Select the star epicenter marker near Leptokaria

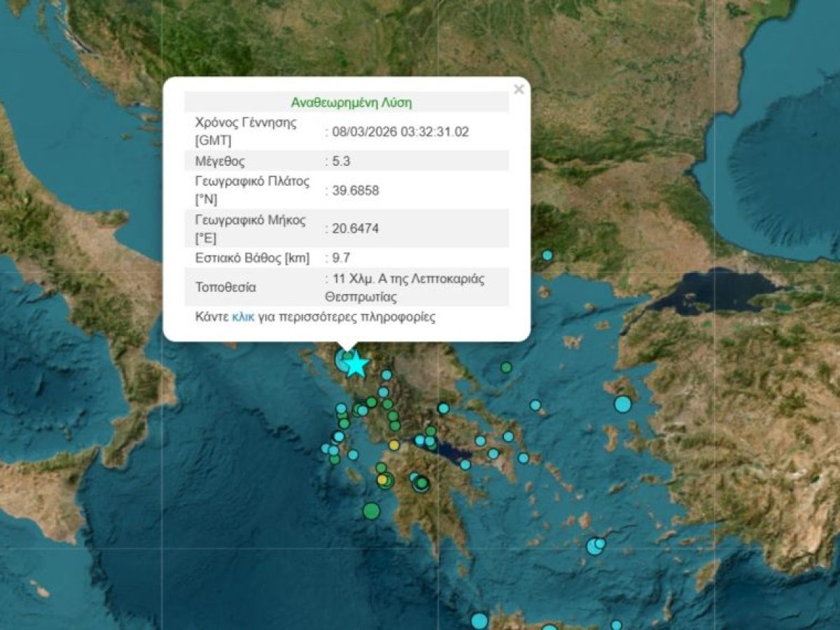tap(356, 363)
